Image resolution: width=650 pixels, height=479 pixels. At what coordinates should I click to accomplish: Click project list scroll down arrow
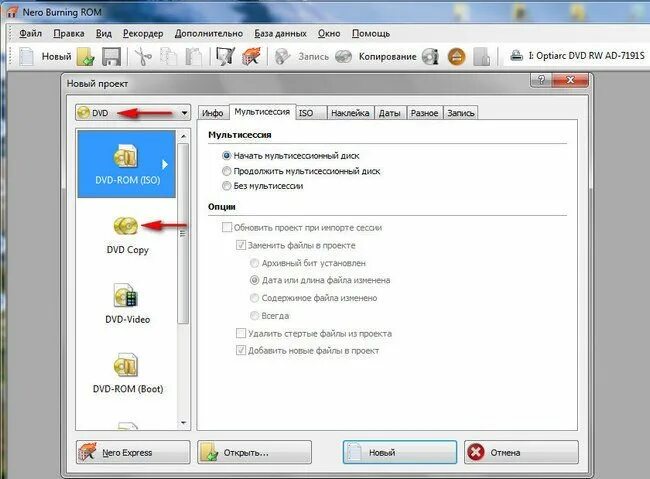183,423
